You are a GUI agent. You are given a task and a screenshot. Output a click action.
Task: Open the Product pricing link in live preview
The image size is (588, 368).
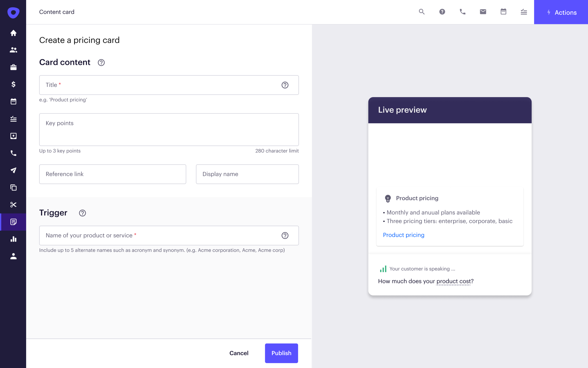coord(404,235)
